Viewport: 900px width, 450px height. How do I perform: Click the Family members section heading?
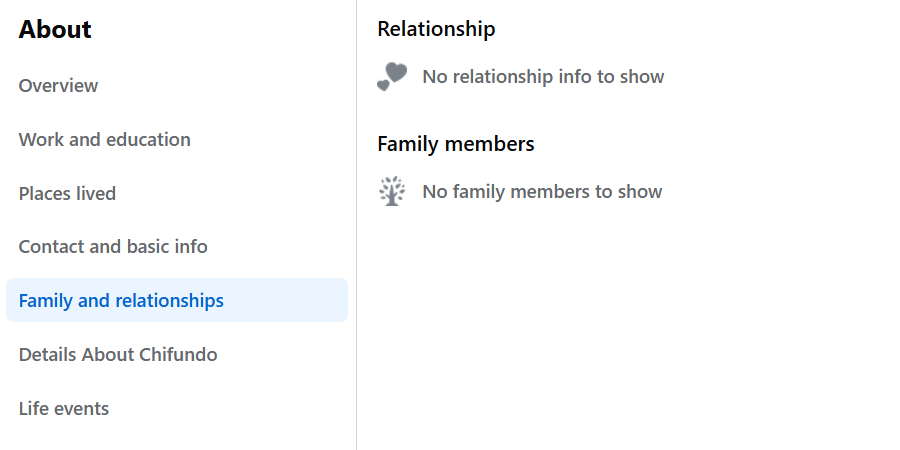tap(456, 144)
